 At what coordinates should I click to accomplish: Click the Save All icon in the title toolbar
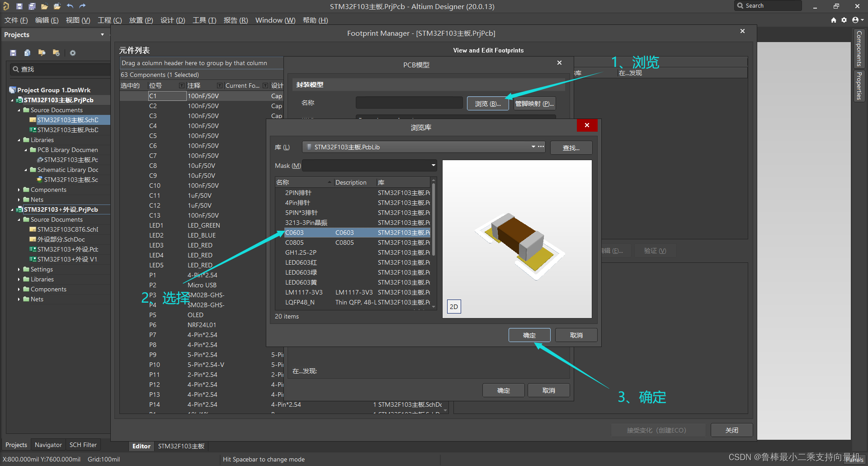[32, 6]
